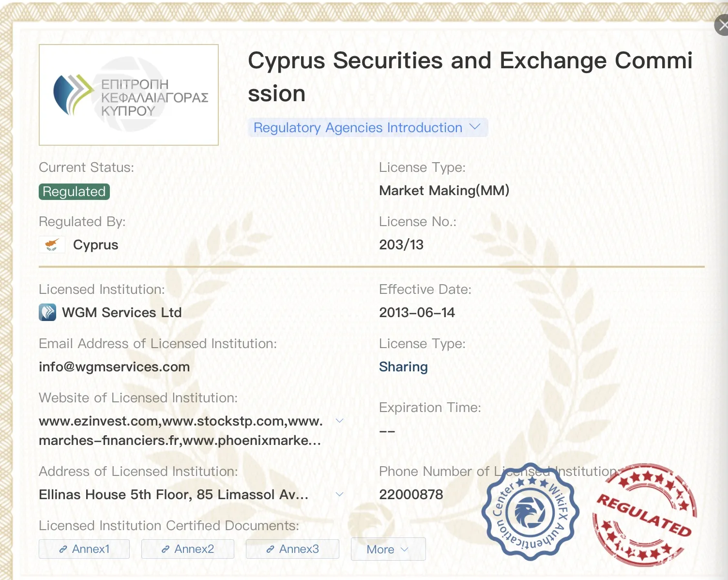
Task: Click the link icon on Annex3
Action: click(270, 549)
